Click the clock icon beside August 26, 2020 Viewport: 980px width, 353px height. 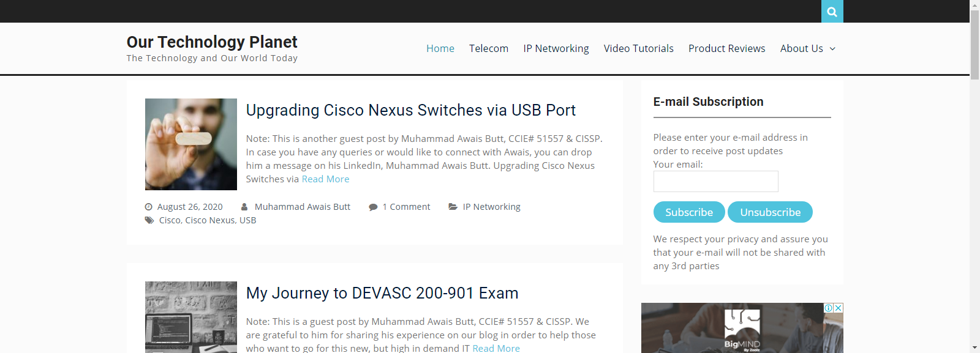point(148,207)
